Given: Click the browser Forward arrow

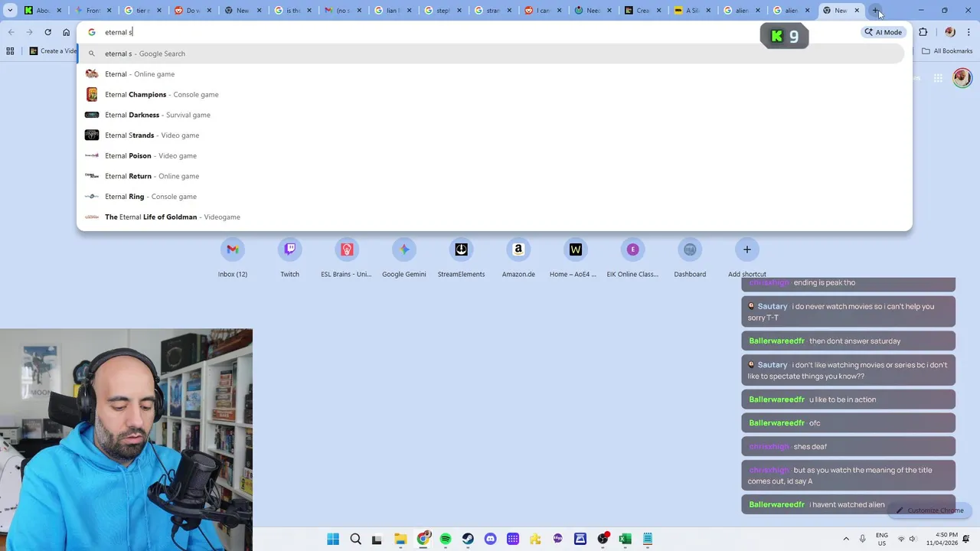Looking at the screenshot, I should (29, 32).
